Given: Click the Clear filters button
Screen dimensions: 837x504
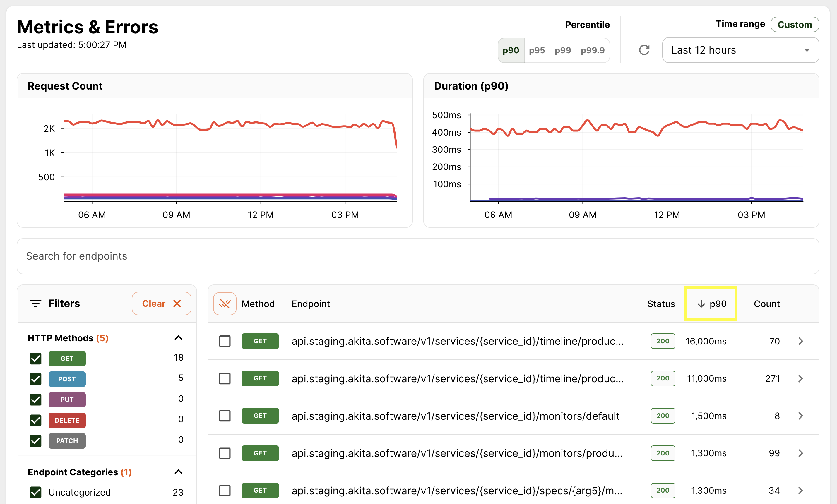Looking at the screenshot, I should pos(161,303).
